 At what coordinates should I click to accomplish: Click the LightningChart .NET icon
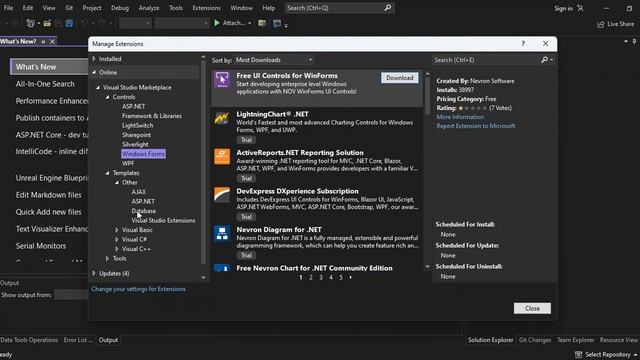[222, 118]
